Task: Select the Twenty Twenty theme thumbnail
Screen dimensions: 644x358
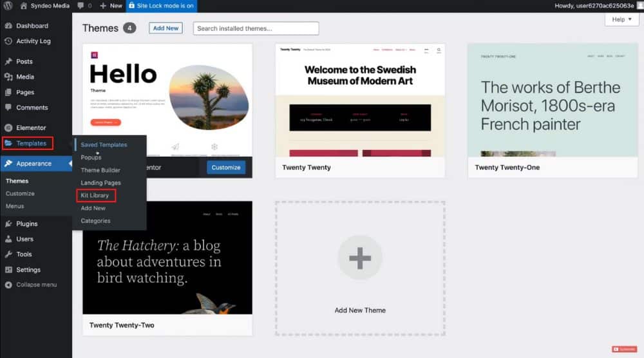Action: click(x=360, y=100)
